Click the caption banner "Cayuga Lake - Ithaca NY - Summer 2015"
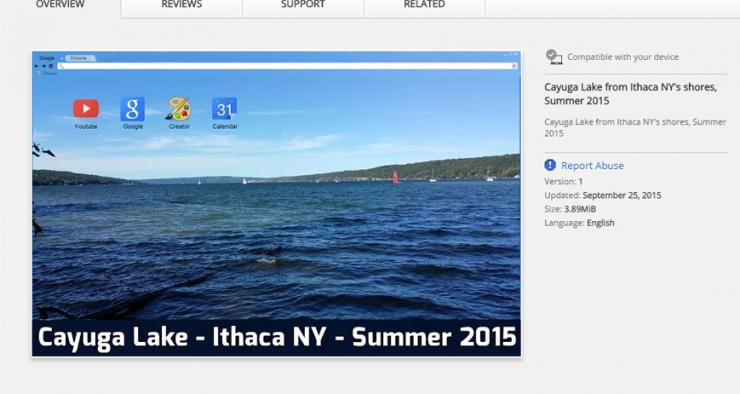This screenshot has height=394, width=740. [277, 337]
